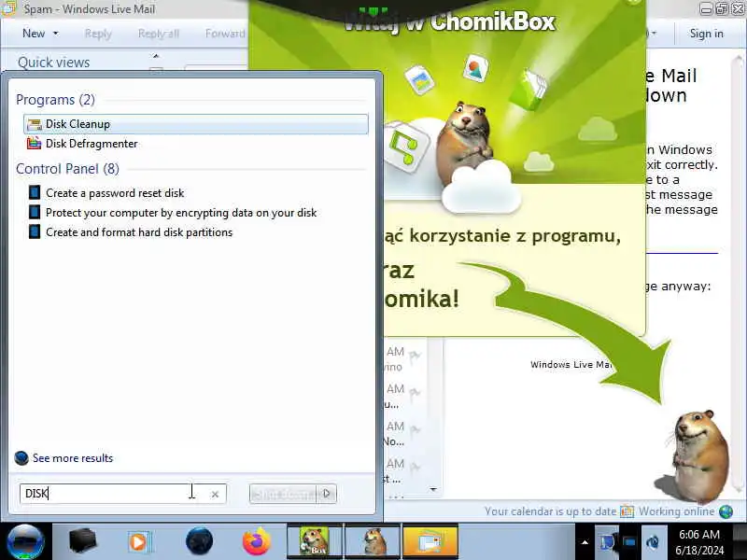Show hidden system tray icons
The image size is (747, 560).
(585, 542)
